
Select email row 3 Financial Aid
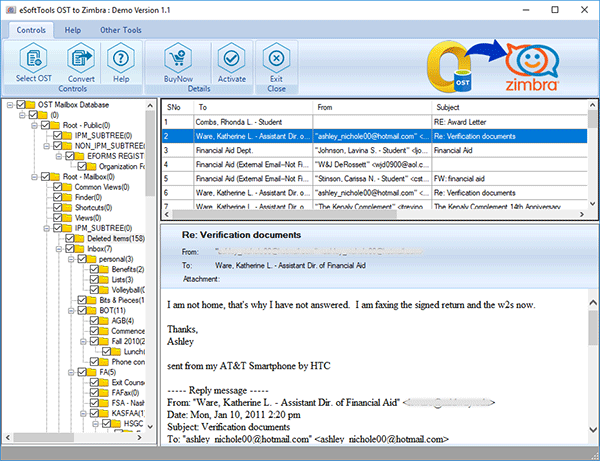(375, 150)
